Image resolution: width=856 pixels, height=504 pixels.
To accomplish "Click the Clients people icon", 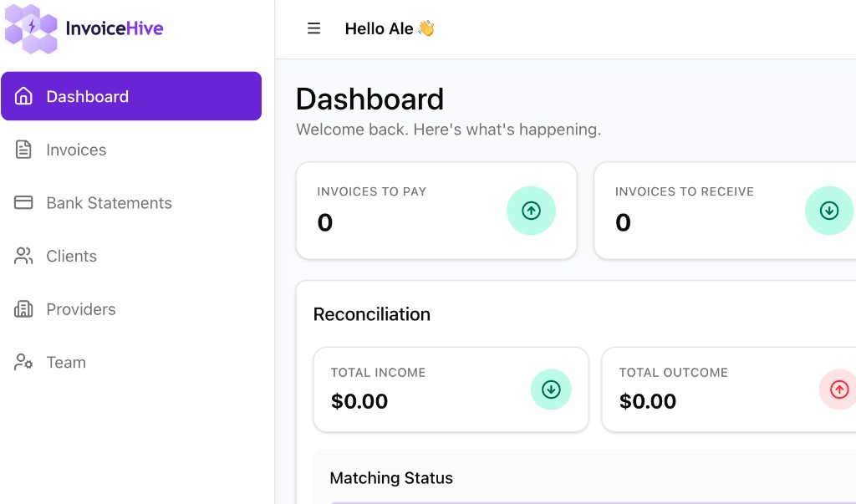I will coord(23,256).
